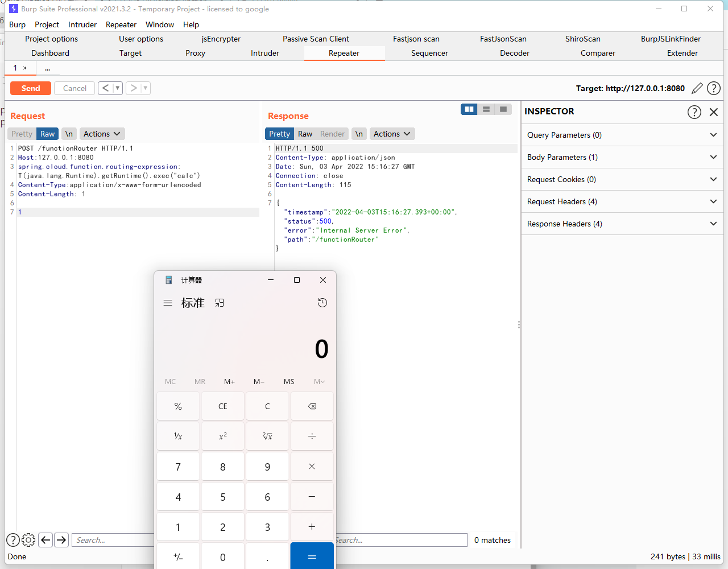Click calculator MS memory store
The height and width of the screenshot is (569, 728).
[289, 381]
